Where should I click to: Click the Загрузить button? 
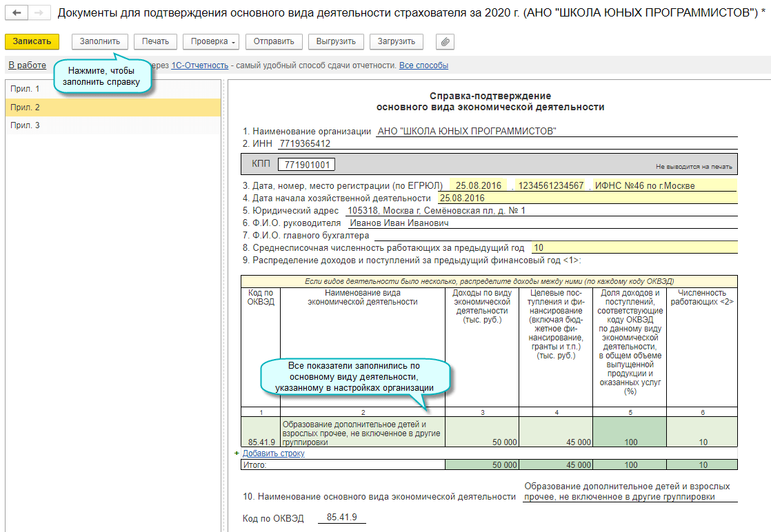pos(397,42)
